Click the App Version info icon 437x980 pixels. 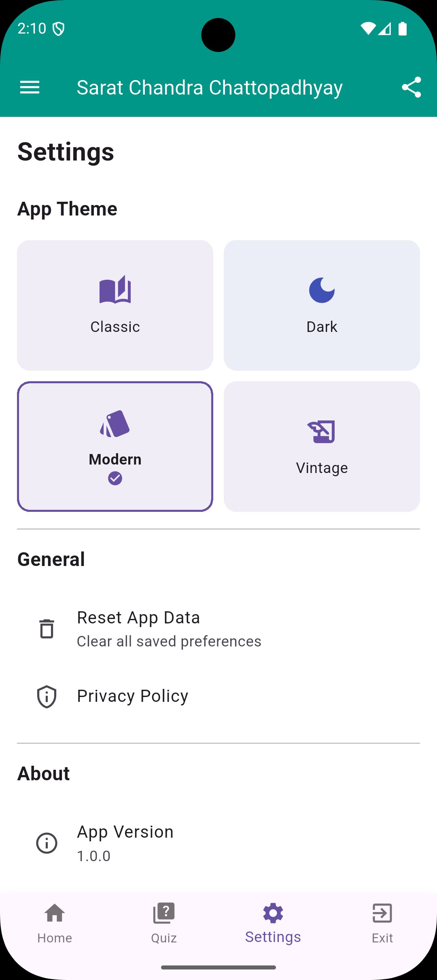pos(47,843)
